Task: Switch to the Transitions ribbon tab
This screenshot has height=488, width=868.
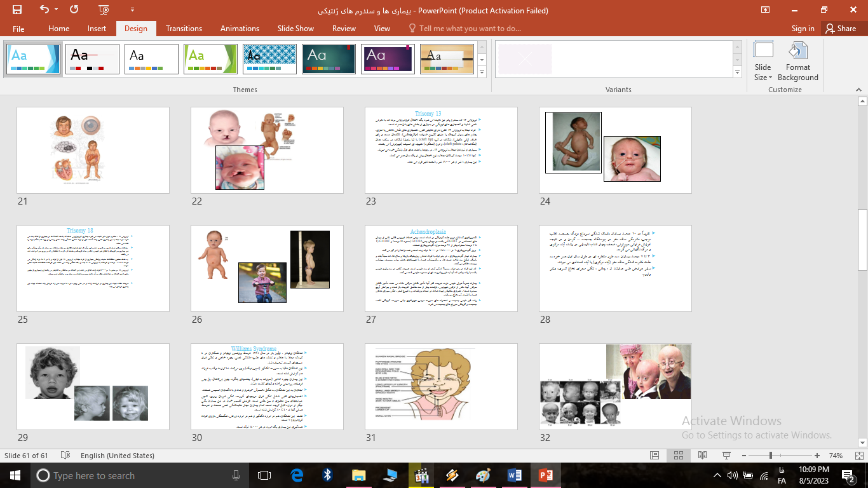Action: 184,29
